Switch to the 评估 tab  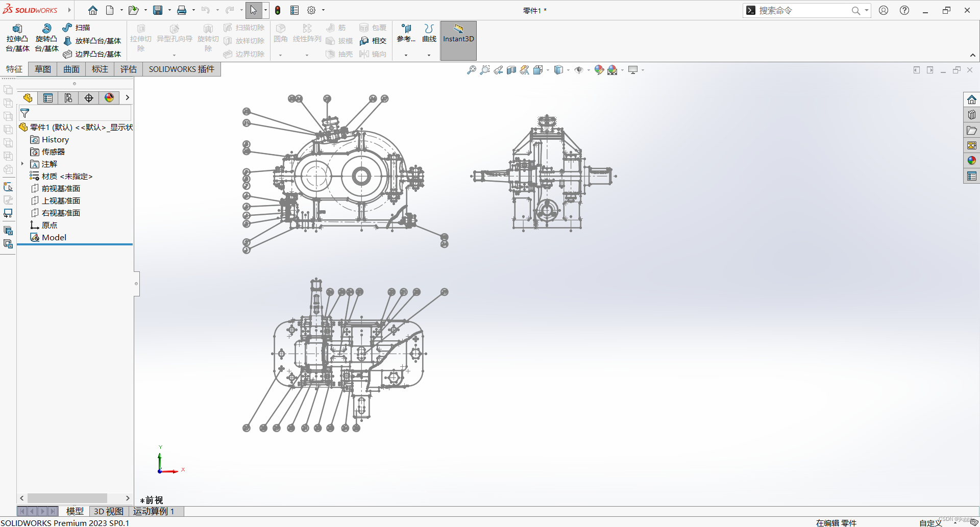point(129,69)
